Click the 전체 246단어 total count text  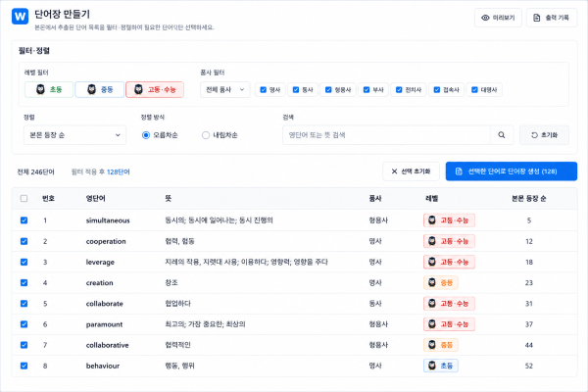[x=35, y=171]
